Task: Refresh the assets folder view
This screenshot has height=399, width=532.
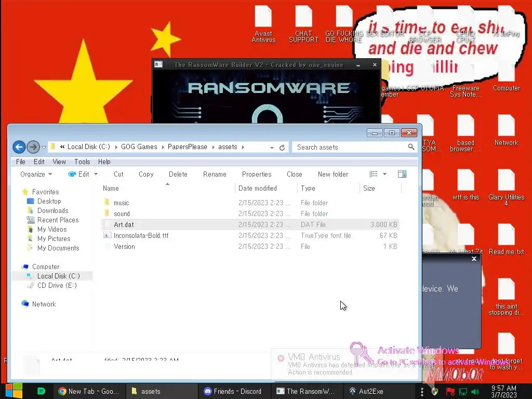Action: pos(282,147)
